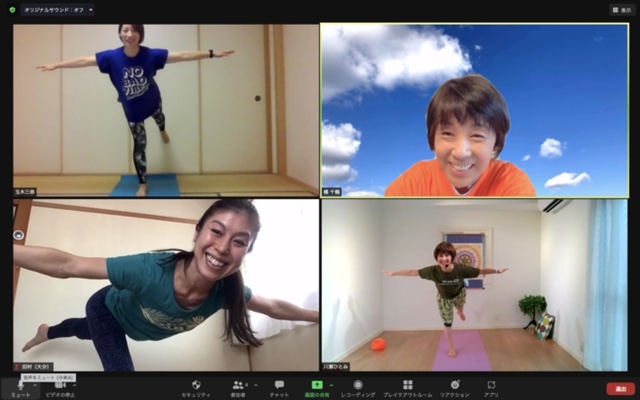Select video tile of smiling woman in teal shirt
Viewport: 640px width, 400px height.
click(166, 285)
